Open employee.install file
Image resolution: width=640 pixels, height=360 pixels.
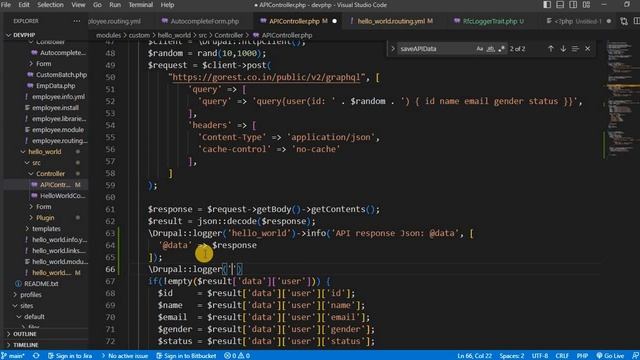click(x=56, y=108)
